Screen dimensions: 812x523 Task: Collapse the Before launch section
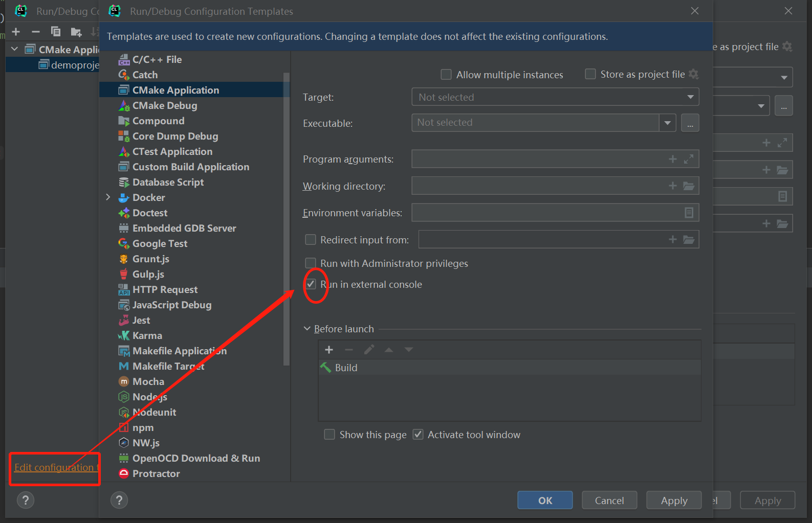point(307,329)
